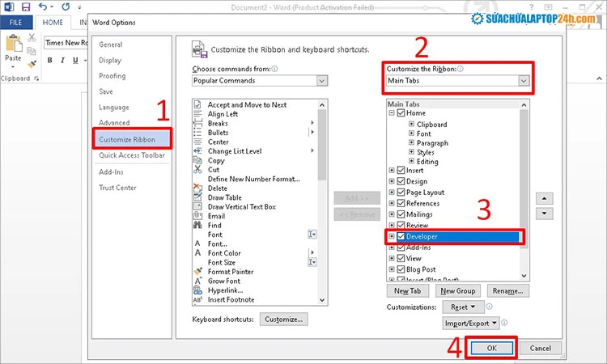Click the Move Down arrow button

coord(545,214)
